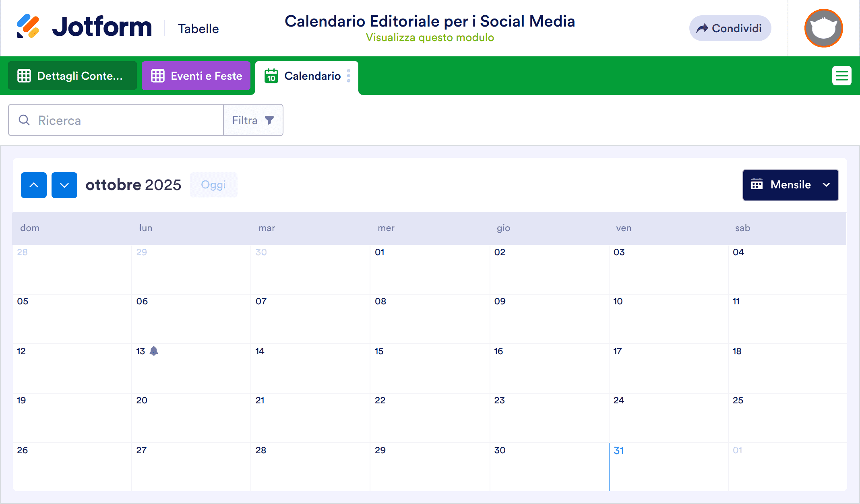Open the Mensile view dropdown

pos(826,185)
